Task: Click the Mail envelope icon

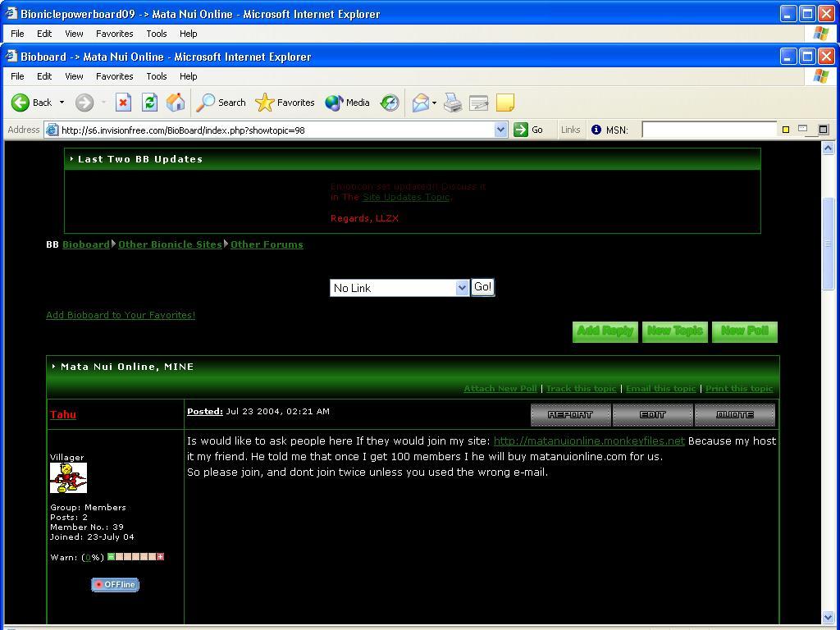Action: click(x=421, y=103)
